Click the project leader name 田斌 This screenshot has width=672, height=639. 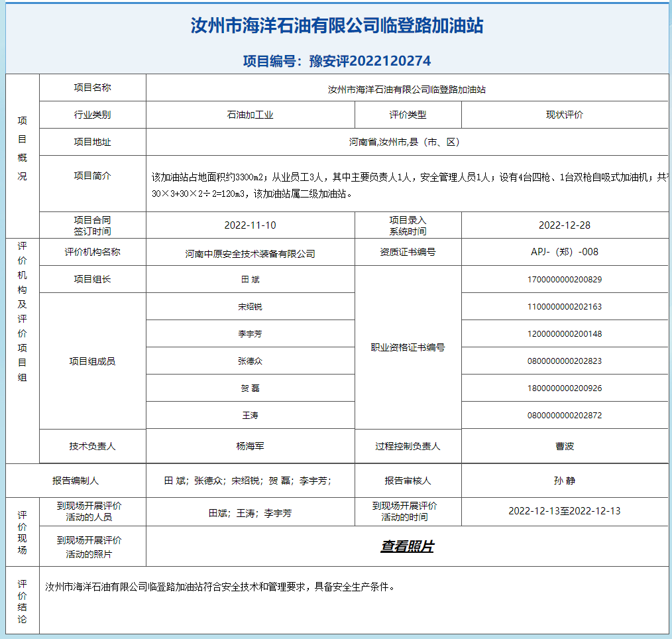(x=250, y=280)
